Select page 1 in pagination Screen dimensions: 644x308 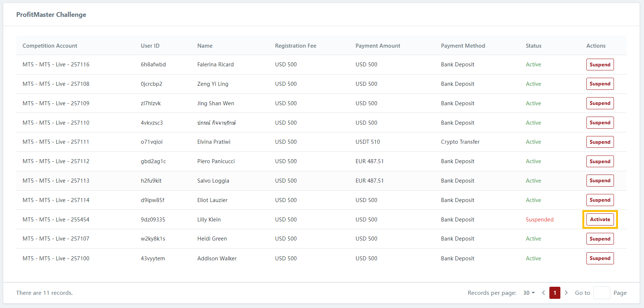[x=555, y=293]
